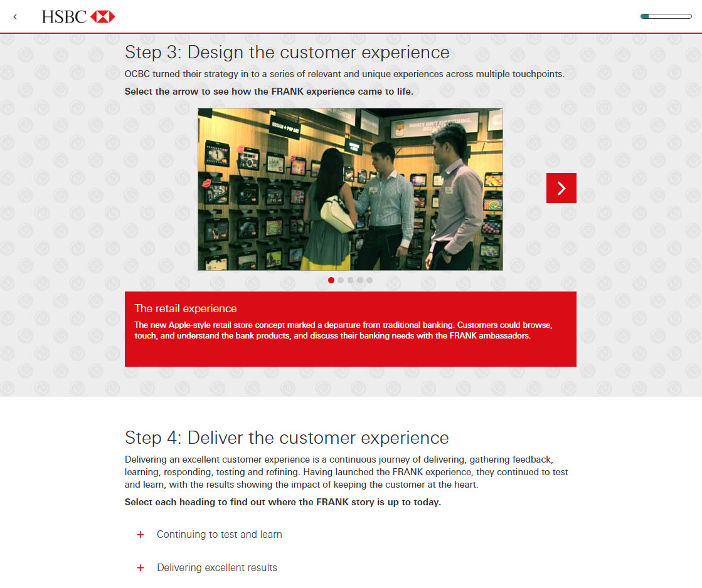Select the fifth carousel dot
Screen dimensions: 702x588
coord(370,280)
